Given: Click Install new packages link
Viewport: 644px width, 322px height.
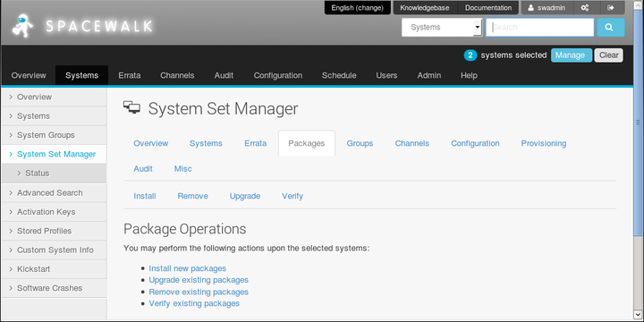Looking at the screenshot, I should (x=187, y=268).
